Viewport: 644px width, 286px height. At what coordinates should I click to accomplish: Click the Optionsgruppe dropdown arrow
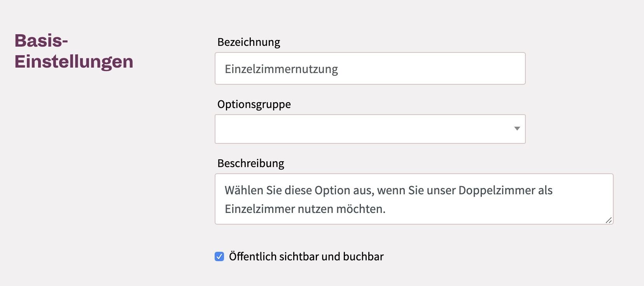point(517,129)
